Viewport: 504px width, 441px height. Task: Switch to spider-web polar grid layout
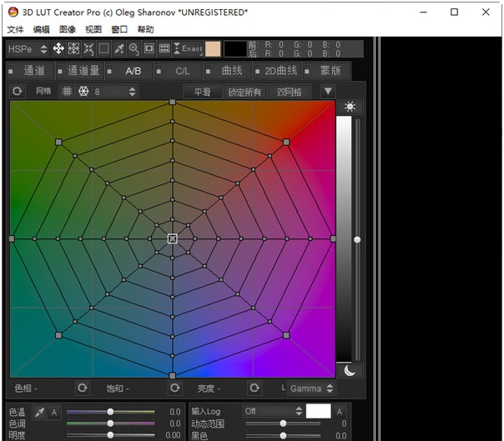[83, 92]
